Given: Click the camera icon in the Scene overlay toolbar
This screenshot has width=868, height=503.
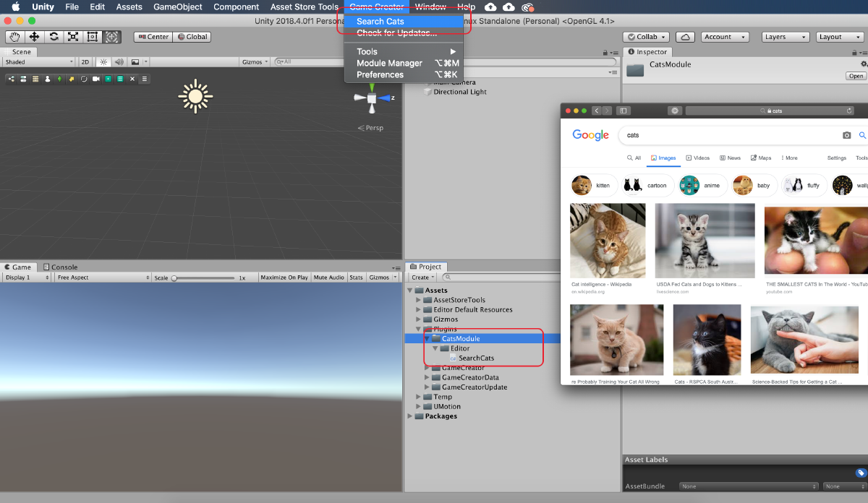Looking at the screenshot, I should (x=95, y=79).
